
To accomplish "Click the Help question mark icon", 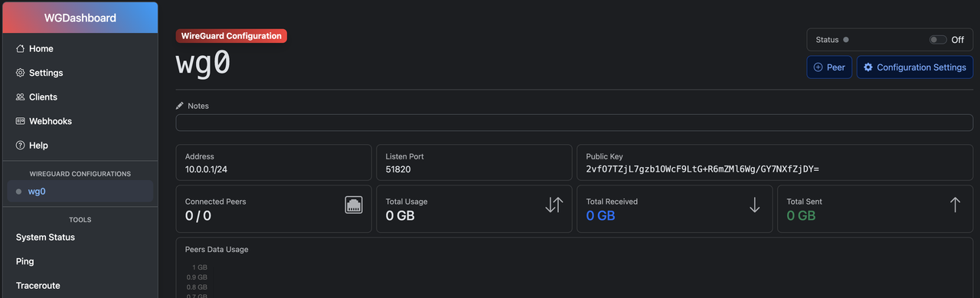I will 21,146.
